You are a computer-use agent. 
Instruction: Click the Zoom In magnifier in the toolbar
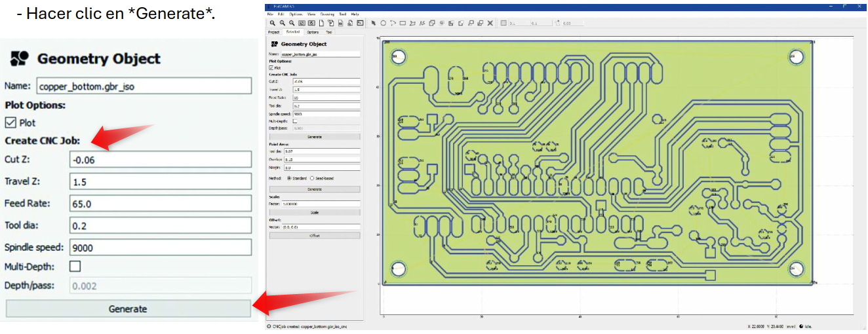coord(292,23)
